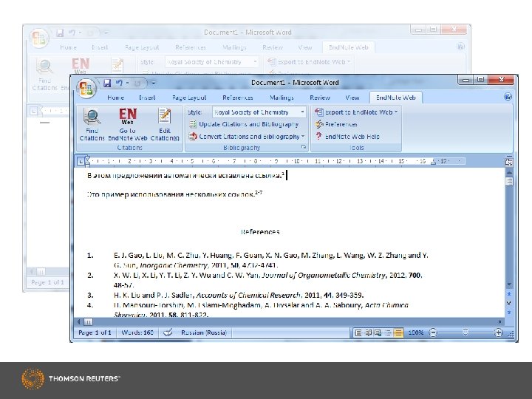Click the zoom slider handle

465,332
